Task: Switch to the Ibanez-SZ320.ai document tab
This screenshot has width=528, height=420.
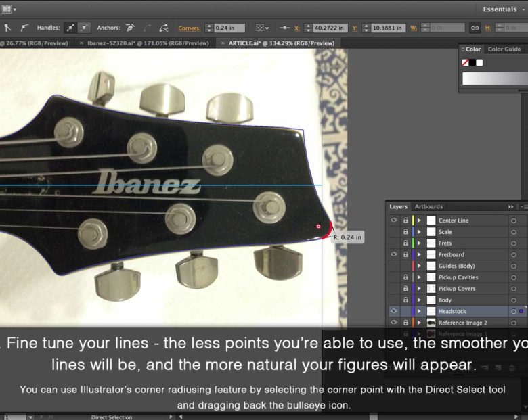Action: click(144, 43)
